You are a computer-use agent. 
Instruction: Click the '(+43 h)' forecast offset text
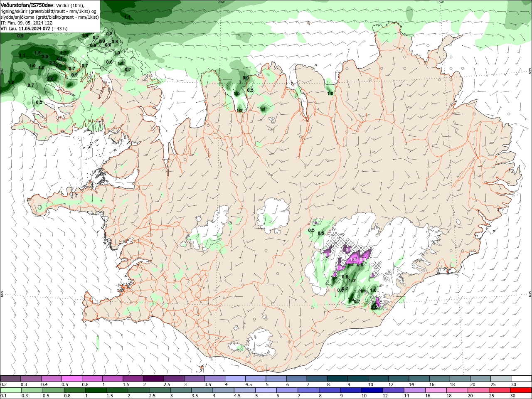click(x=60, y=29)
